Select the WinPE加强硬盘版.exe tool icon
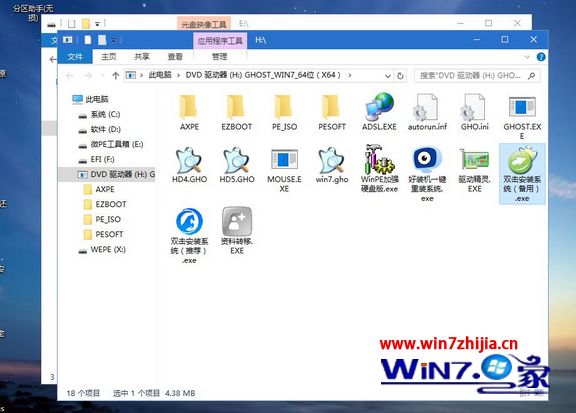Viewport: 576px width, 413px height. point(379,159)
